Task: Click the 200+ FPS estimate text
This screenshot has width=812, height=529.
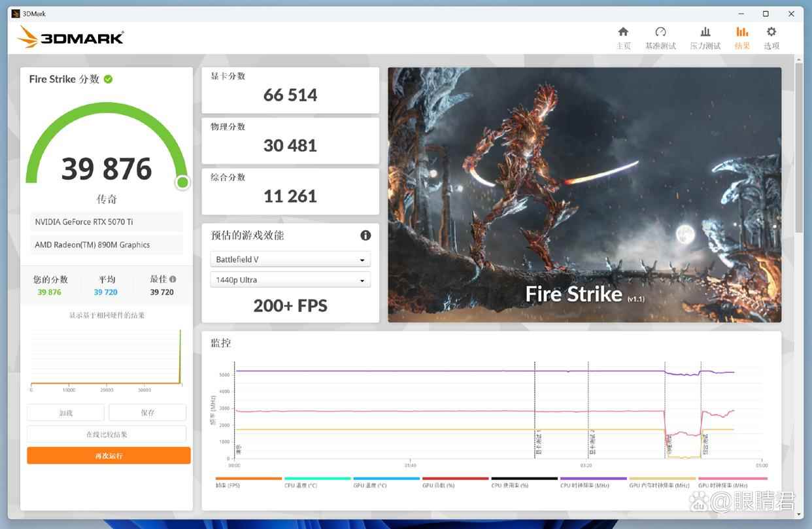Action: pyautogui.click(x=290, y=305)
